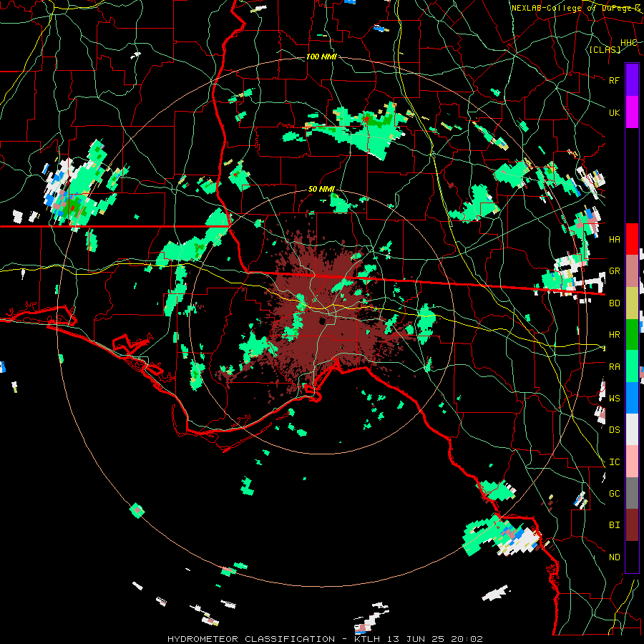This screenshot has width=644, height=644.
Task: Pick the dark green HR legend swatch
Action: 632,335
